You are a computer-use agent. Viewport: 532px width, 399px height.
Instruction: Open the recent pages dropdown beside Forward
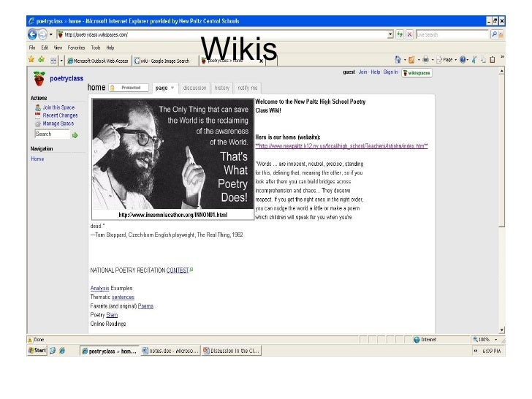[x=51, y=34]
